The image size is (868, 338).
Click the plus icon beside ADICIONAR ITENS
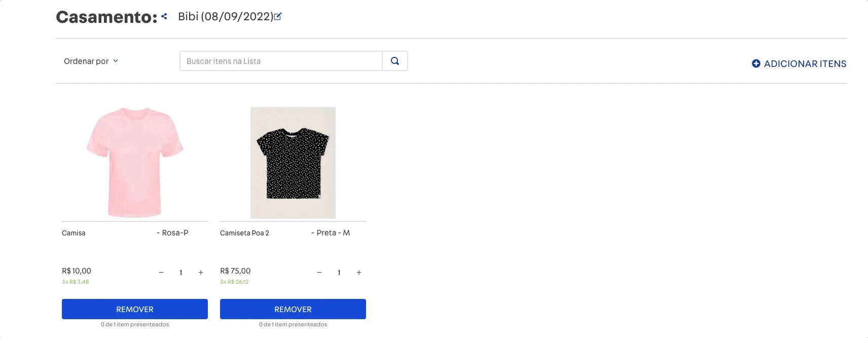(x=756, y=63)
